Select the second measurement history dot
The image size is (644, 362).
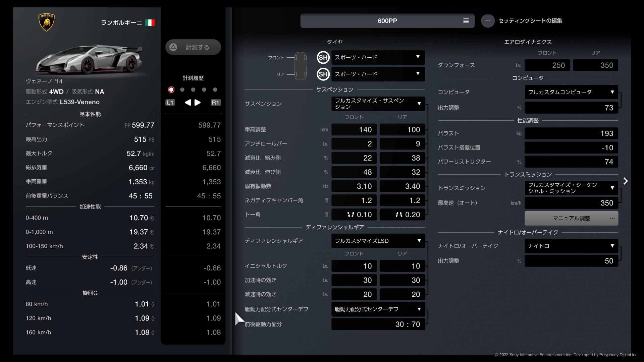tap(182, 89)
